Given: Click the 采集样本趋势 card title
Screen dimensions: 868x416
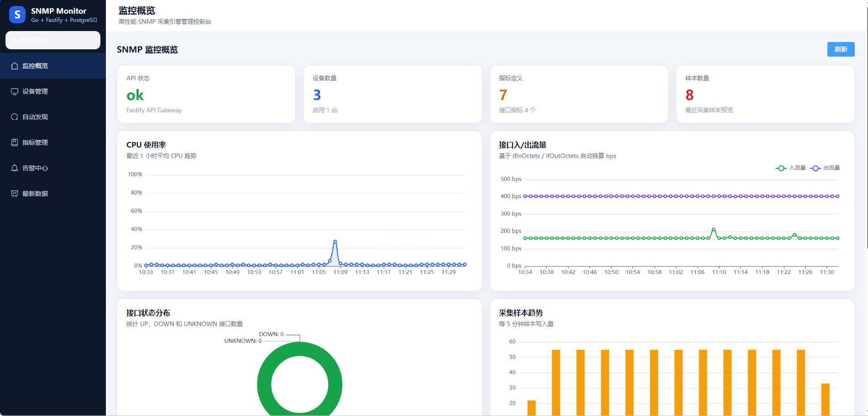Looking at the screenshot, I should (x=521, y=313).
